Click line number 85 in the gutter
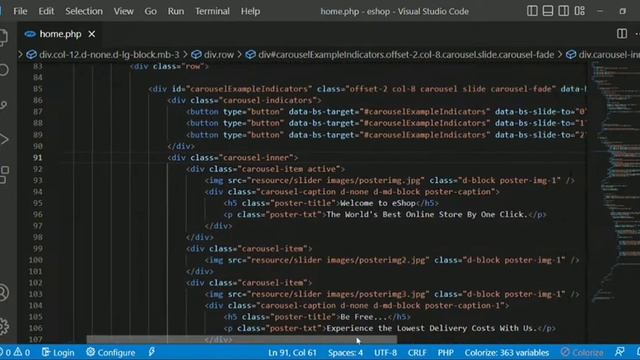Viewport: 640px width, 360px height. (38, 89)
